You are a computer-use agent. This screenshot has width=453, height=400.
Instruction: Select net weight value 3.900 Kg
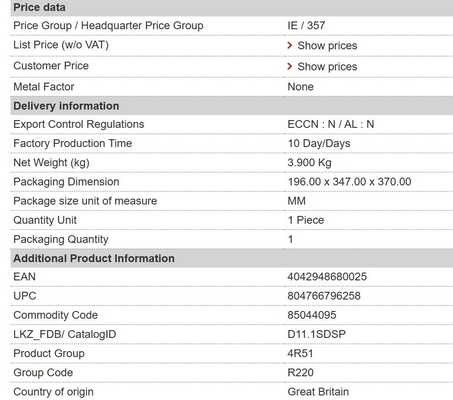point(309,163)
